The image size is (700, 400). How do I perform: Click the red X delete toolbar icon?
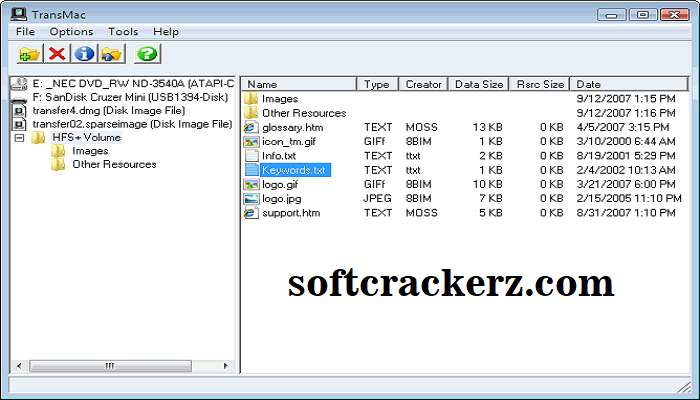(57, 54)
